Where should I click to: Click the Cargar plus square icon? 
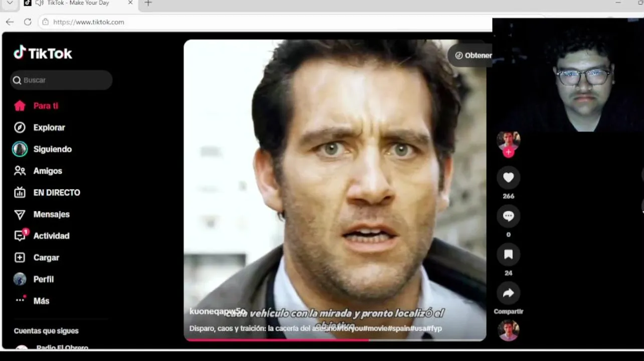click(x=20, y=257)
